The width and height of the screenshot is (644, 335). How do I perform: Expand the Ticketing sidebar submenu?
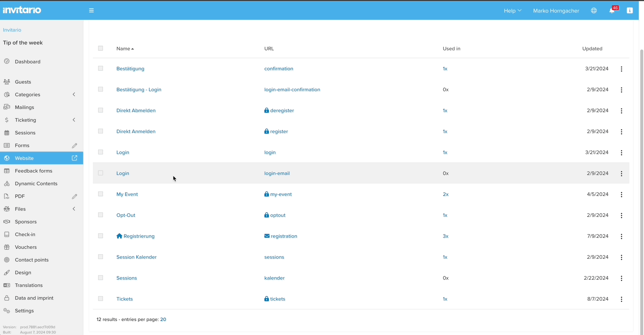tap(74, 120)
